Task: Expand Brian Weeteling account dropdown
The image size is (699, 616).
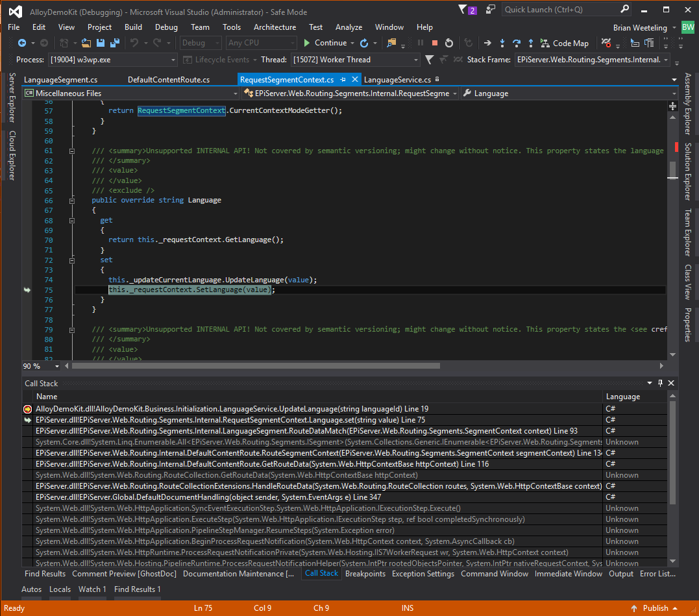Action: pyautogui.click(x=674, y=28)
